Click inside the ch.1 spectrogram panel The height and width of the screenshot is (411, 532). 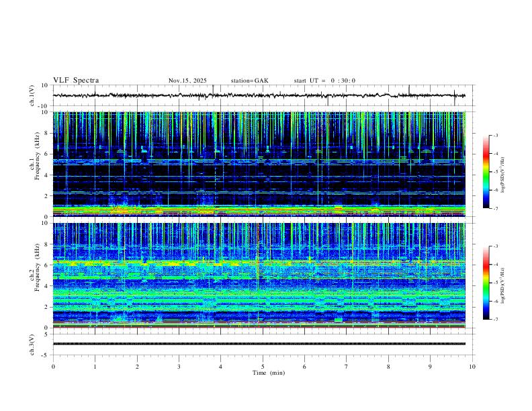coord(259,164)
